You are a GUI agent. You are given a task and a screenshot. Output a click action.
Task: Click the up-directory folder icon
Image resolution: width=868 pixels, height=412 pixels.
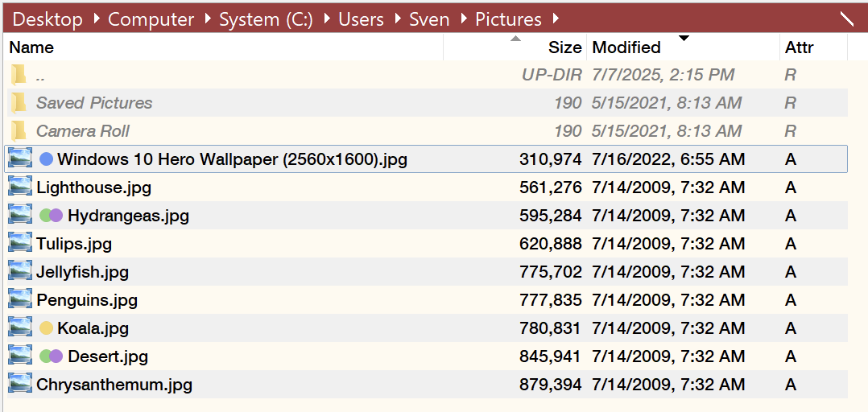point(19,74)
